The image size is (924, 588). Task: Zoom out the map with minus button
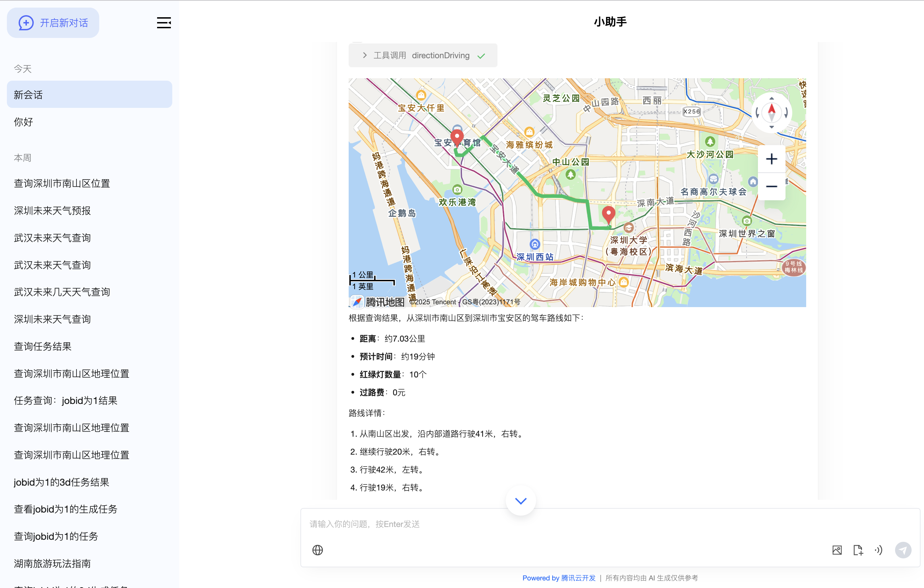click(771, 186)
